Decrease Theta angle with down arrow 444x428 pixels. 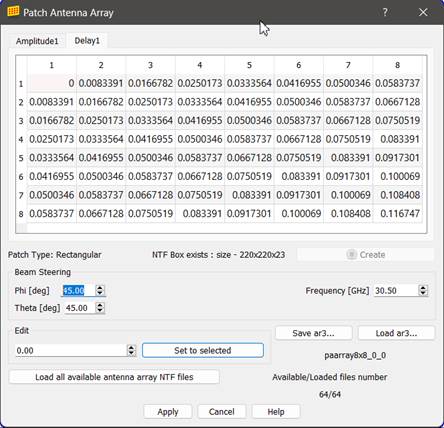point(100,310)
